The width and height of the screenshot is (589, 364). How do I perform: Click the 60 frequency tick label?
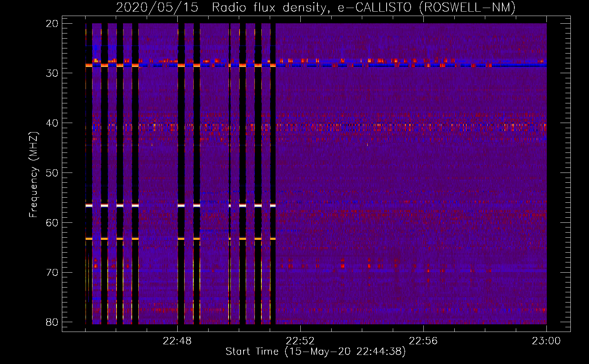pos(52,223)
